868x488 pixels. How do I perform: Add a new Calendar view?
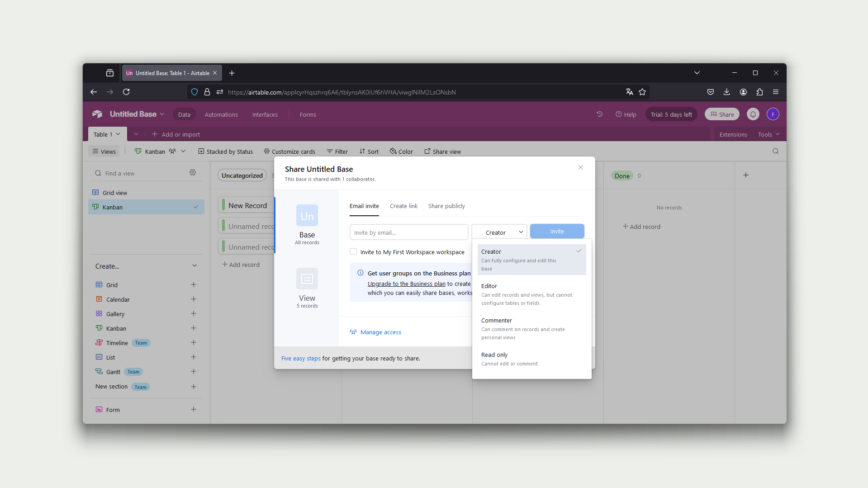pos(194,299)
